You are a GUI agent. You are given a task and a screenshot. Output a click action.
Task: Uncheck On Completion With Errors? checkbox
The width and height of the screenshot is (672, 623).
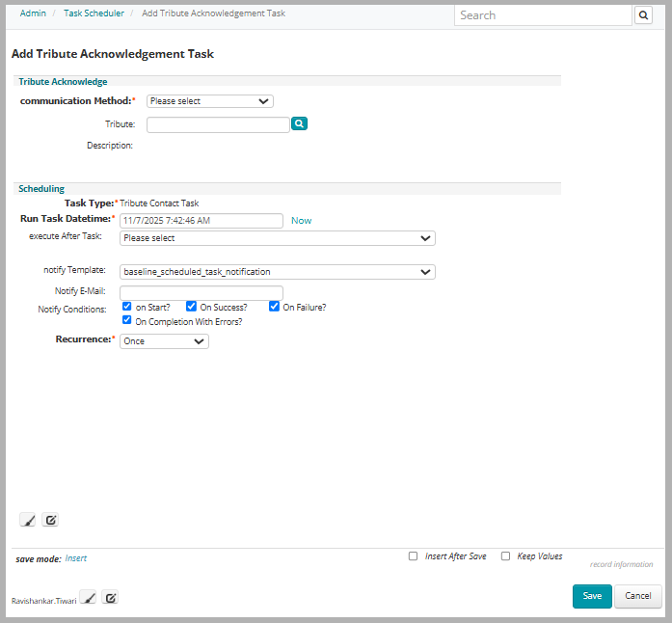coord(126,320)
